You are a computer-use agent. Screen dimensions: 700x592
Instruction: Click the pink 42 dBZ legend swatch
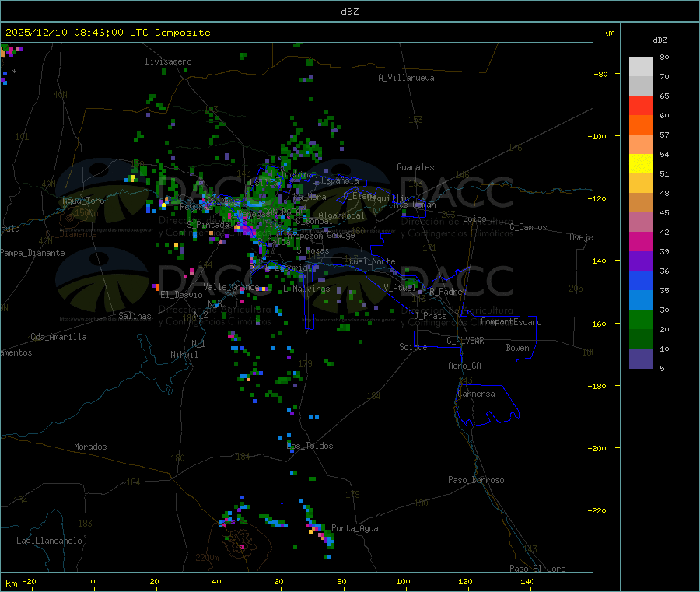coord(641,222)
